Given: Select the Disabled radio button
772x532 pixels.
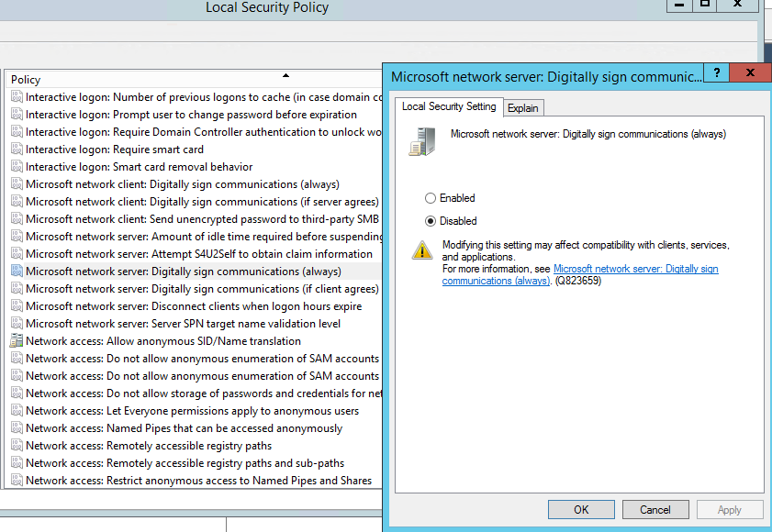Looking at the screenshot, I should 431,221.
